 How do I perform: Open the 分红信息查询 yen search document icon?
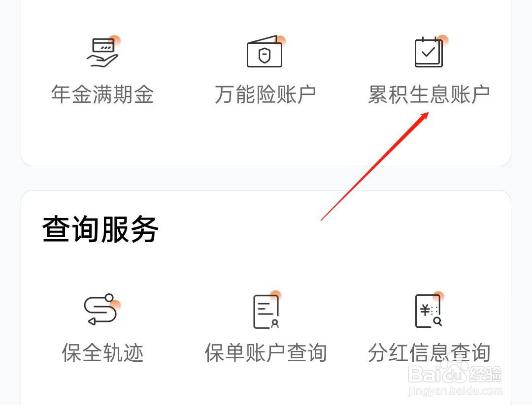pyautogui.click(x=429, y=310)
